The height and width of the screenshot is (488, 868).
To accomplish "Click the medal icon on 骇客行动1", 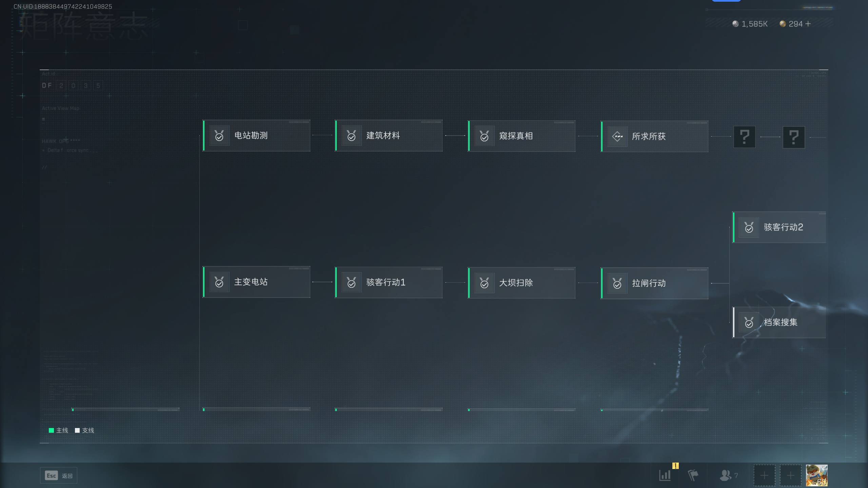I will (351, 283).
